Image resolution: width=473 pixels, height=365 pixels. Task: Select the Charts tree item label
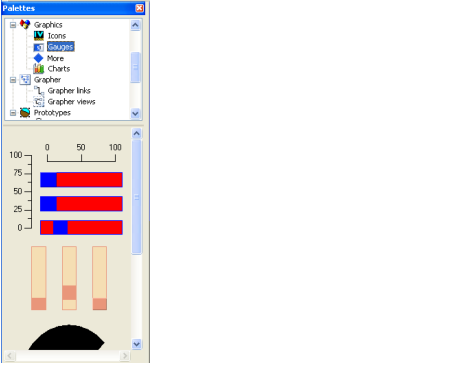[x=59, y=69]
